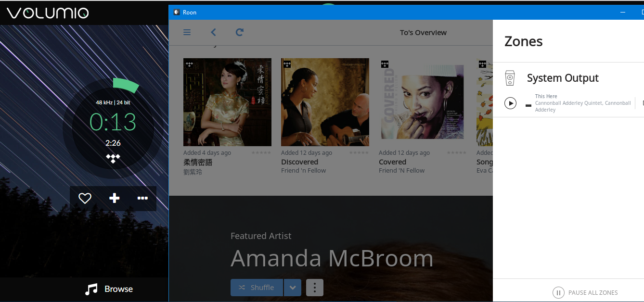Screen dimensions: 644x302
Task: Open the three-dot menu beside Shuffle
Action: tap(315, 288)
